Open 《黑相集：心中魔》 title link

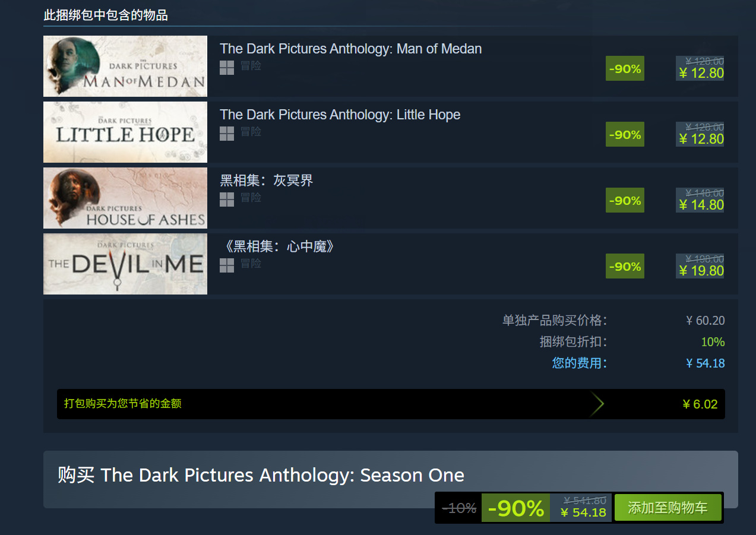click(x=277, y=246)
